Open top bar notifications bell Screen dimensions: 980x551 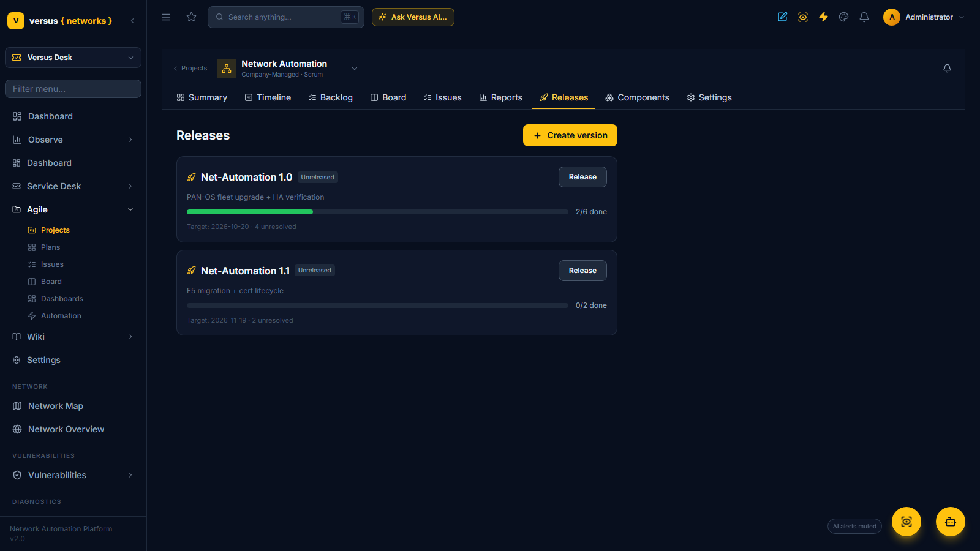click(x=864, y=17)
